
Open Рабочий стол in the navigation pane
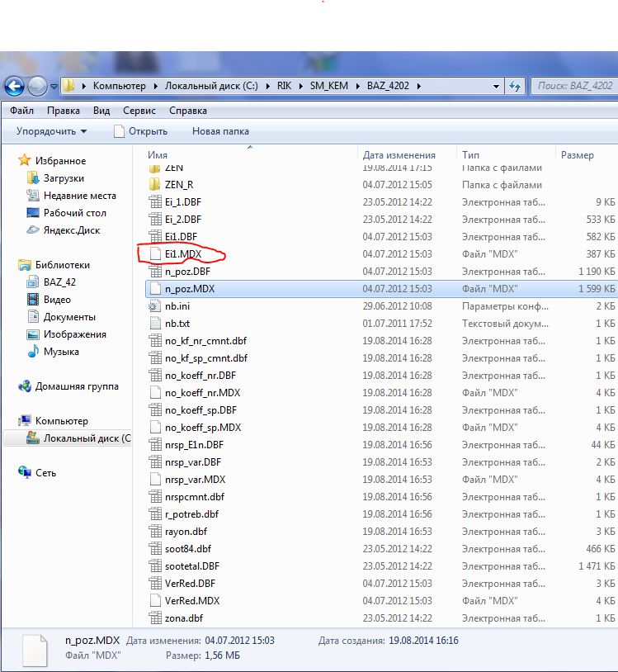(x=74, y=213)
